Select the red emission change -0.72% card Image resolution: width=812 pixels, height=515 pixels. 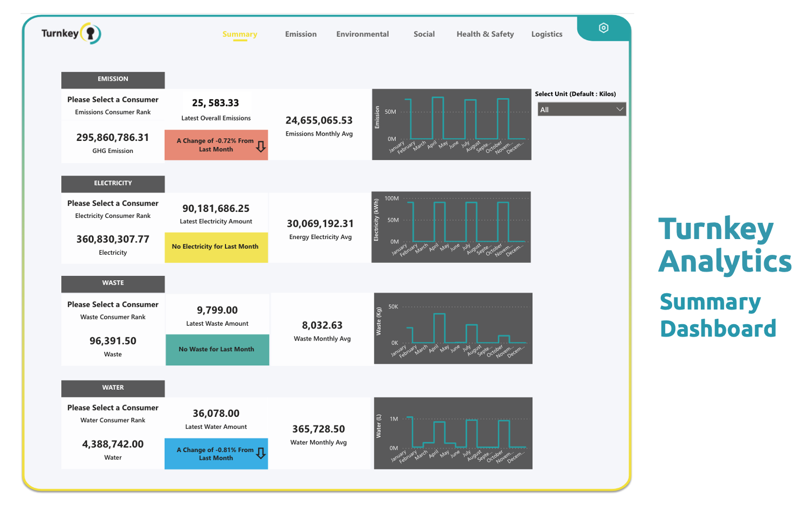click(216, 145)
